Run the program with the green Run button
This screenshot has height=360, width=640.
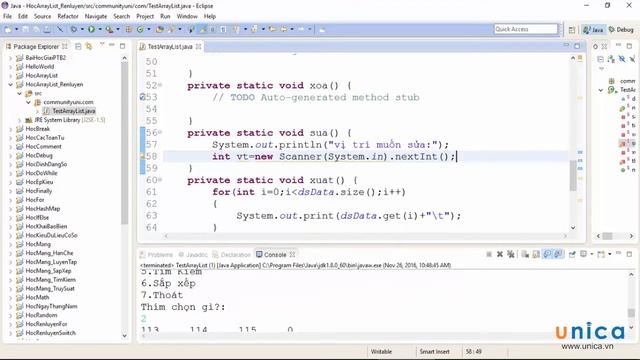click(x=91, y=29)
